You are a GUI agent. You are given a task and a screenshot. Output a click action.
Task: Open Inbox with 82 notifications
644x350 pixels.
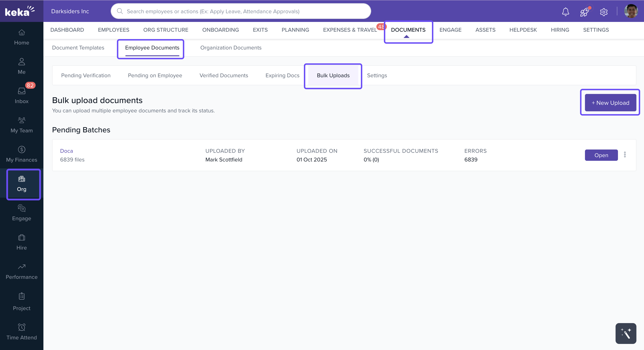click(21, 95)
